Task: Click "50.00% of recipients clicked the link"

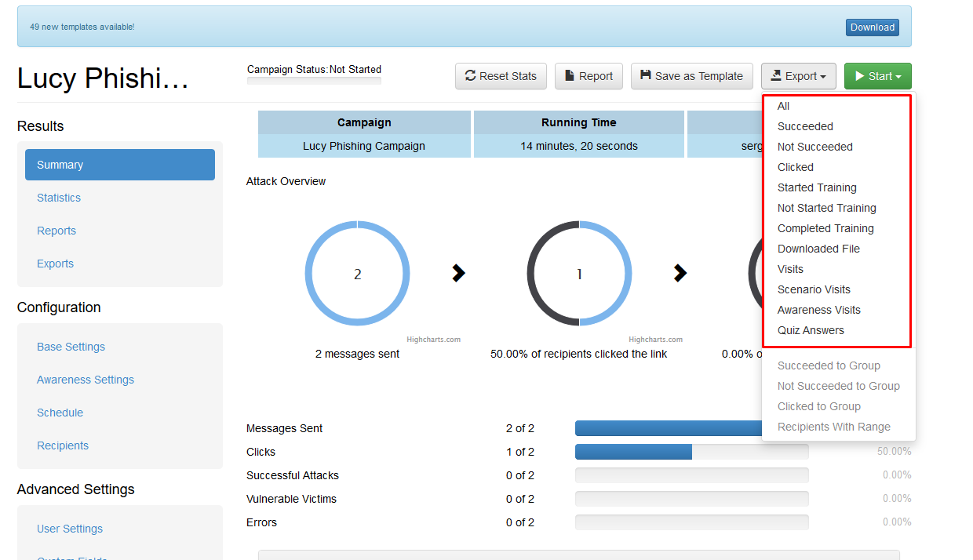Action: (579, 354)
